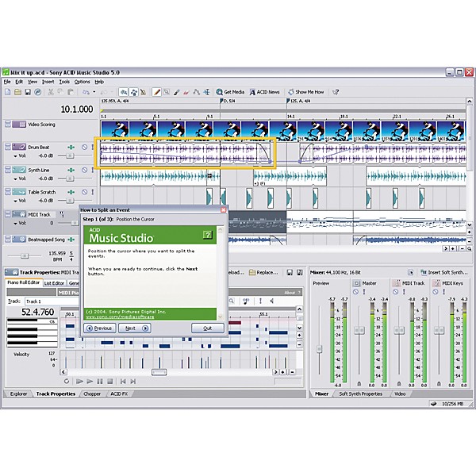Screen dimensions: 476x476
Task: Click the Enable Snapping toolbar toggle
Action: coord(123,92)
